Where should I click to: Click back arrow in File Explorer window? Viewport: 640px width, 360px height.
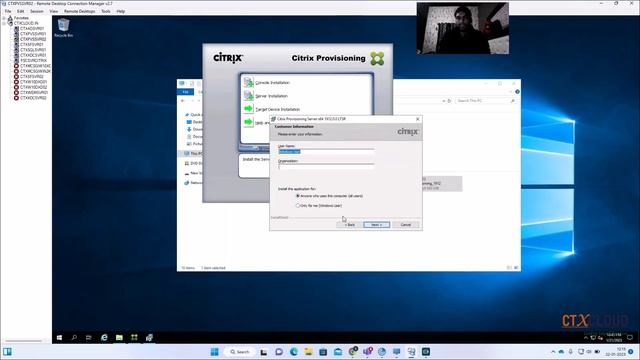[183, 100]
